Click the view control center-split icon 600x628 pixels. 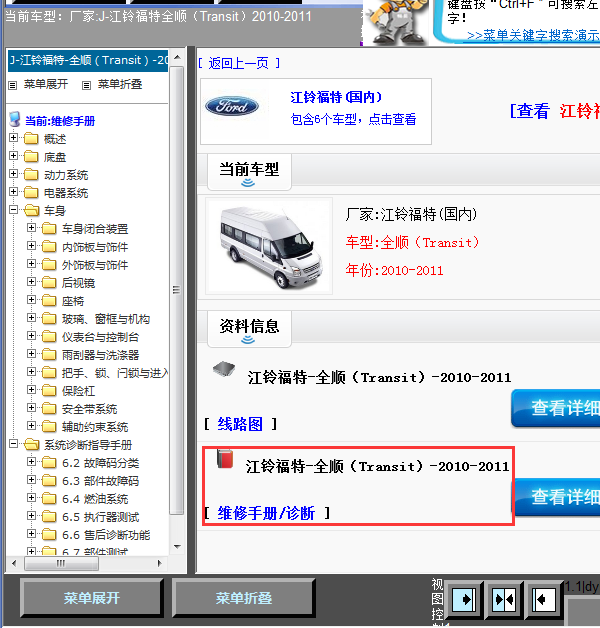click(504, 600)
